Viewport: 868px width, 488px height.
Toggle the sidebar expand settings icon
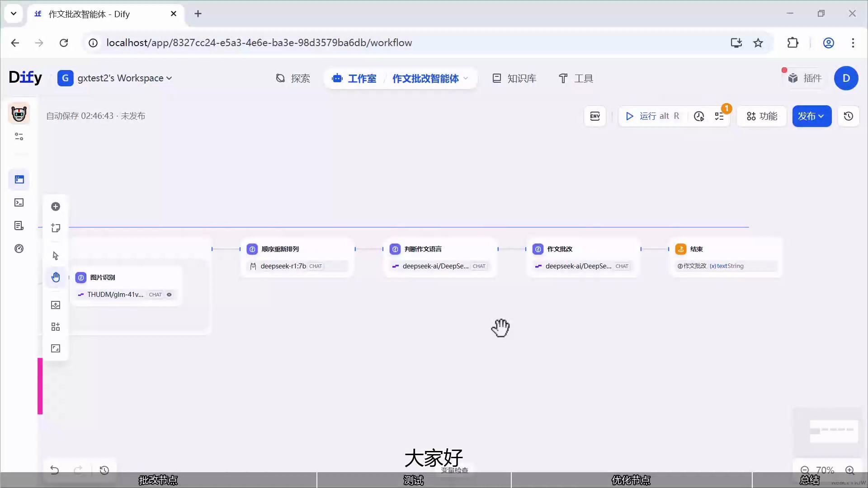point(19,136)
